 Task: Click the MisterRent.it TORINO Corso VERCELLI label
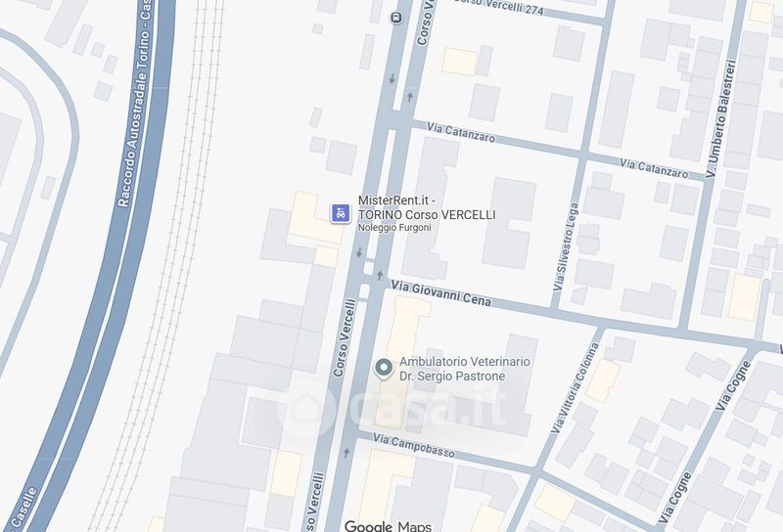tap(427, 207)
